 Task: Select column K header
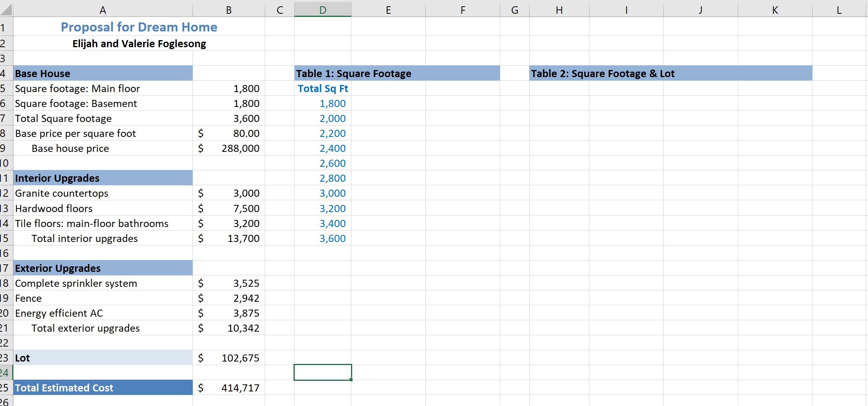click(x=774, y=9)
